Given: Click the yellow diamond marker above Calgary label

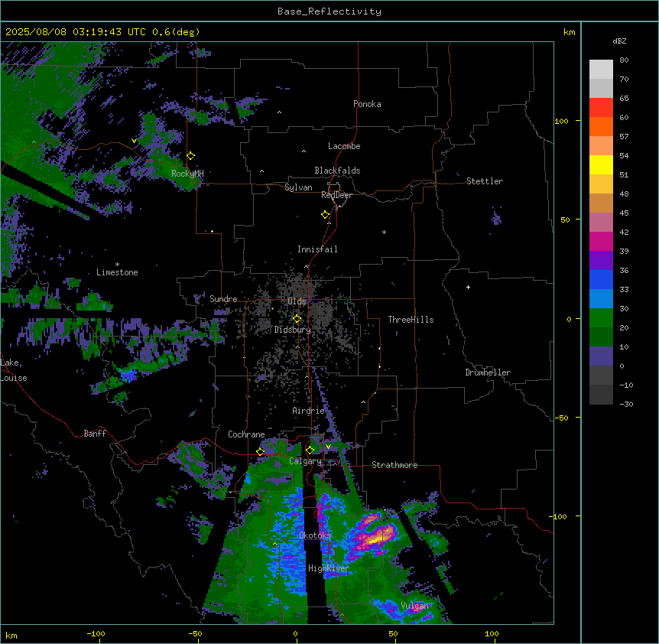Looking at the screenshot, I should [310, 450].
